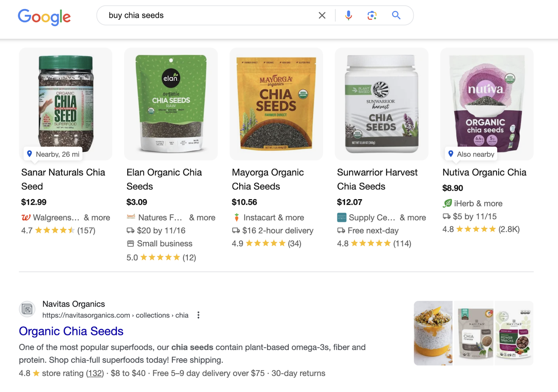Activate voice search with the microphone icon
The width and height of the screenshot is (558, 392).
[348, 15]
